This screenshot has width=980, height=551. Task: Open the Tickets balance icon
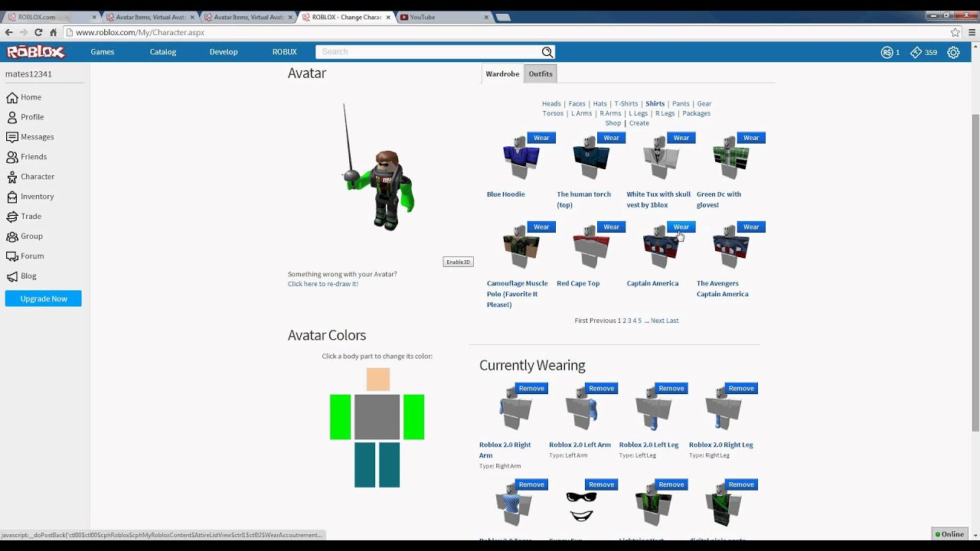[x=916, y=52]
